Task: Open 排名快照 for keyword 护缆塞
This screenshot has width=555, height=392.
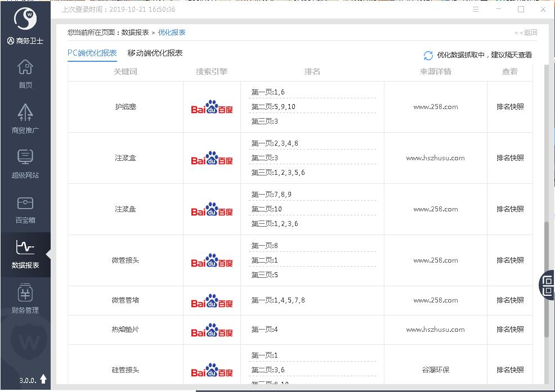Action: coord(510,107)
